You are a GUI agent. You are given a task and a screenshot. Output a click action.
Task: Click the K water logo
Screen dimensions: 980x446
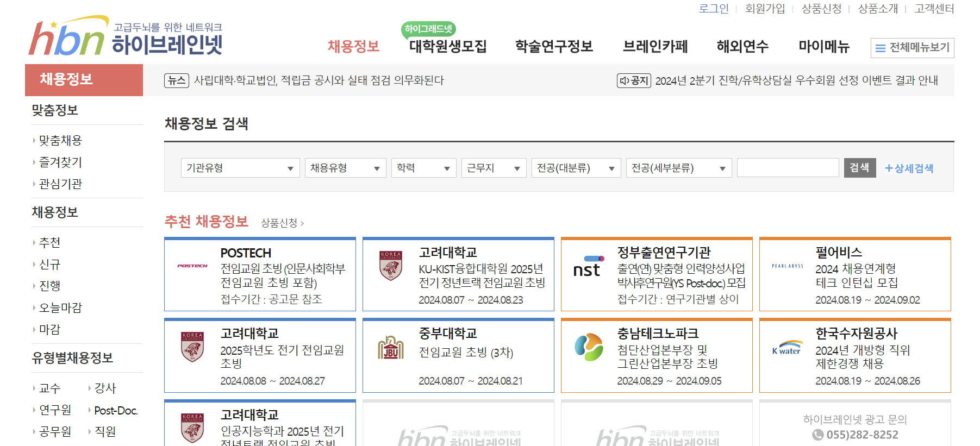coord(787,348)
